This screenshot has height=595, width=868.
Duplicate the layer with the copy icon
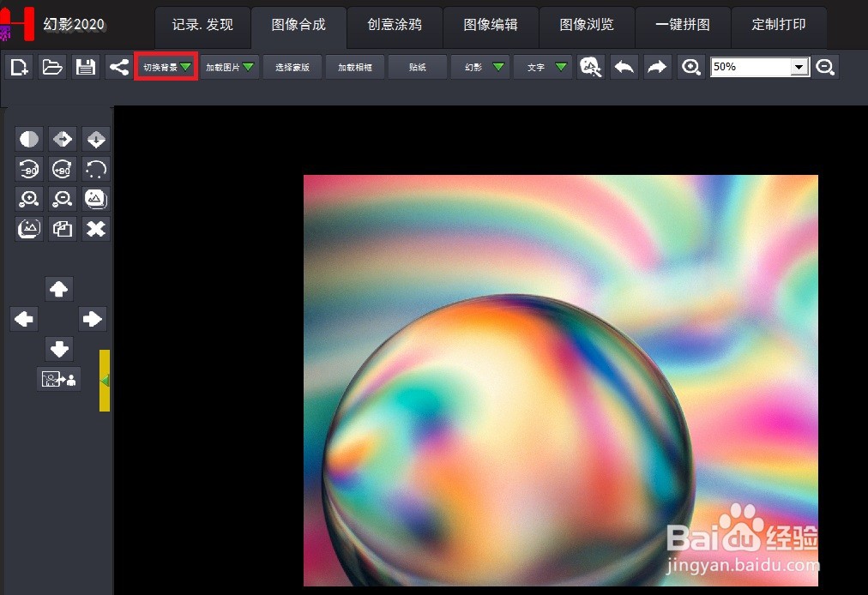[x=63, y=229]
